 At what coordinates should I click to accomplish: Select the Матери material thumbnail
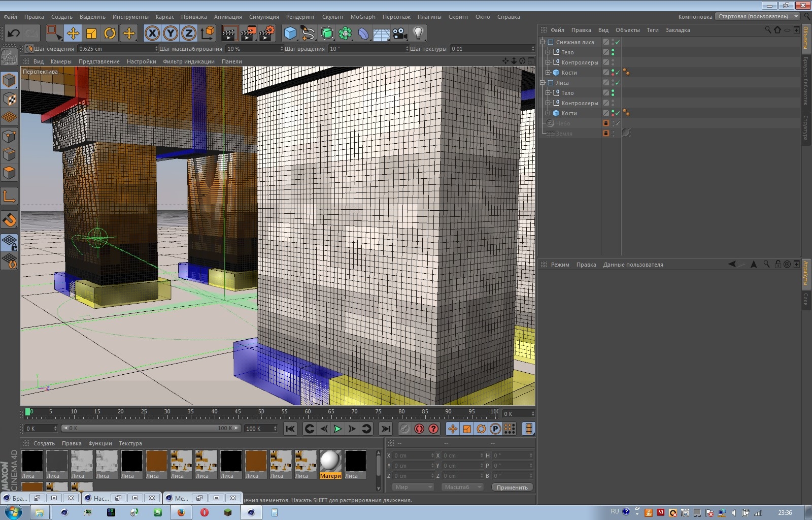pos(330,462)
